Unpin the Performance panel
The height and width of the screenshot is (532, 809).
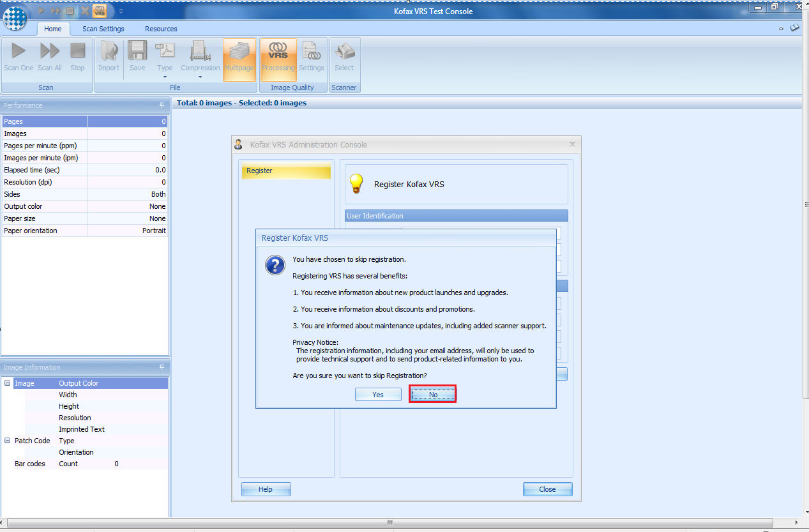coord(162,105)
